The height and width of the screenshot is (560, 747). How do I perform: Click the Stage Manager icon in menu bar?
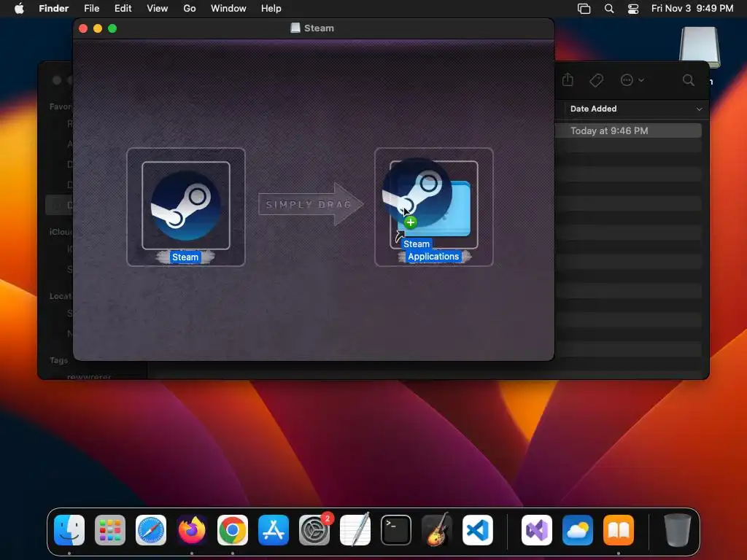click(584, 8)
